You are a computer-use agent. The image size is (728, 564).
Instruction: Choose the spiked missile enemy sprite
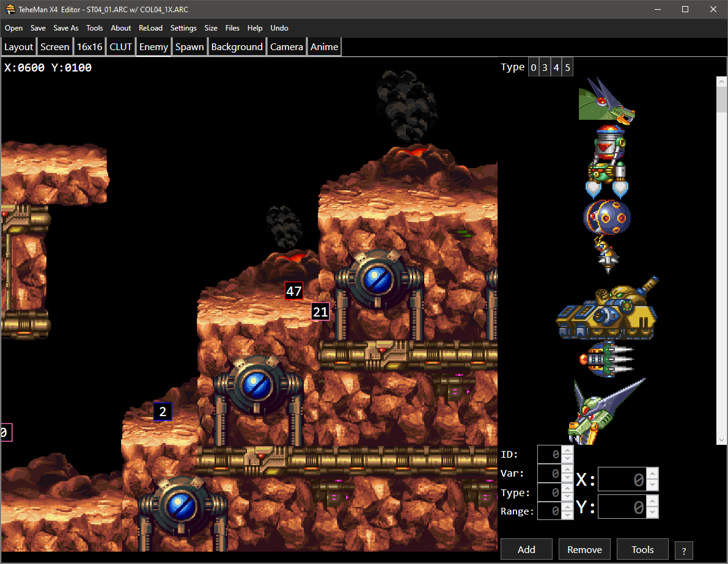(606, 359)
